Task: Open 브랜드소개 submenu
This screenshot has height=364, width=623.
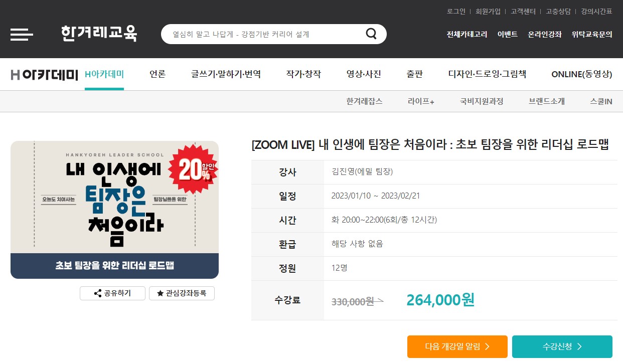Action: coord(547,101)
